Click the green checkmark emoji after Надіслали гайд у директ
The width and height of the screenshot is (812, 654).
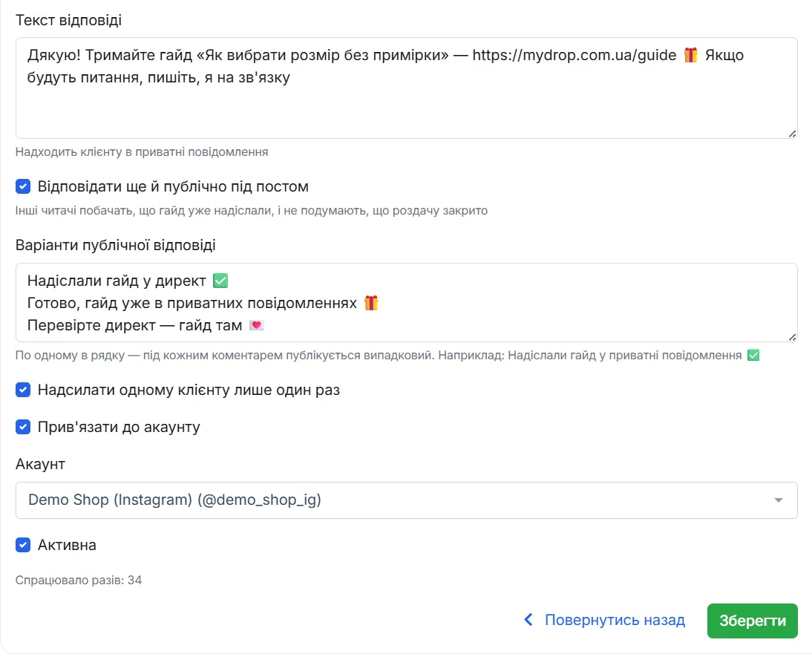[220, 281]
